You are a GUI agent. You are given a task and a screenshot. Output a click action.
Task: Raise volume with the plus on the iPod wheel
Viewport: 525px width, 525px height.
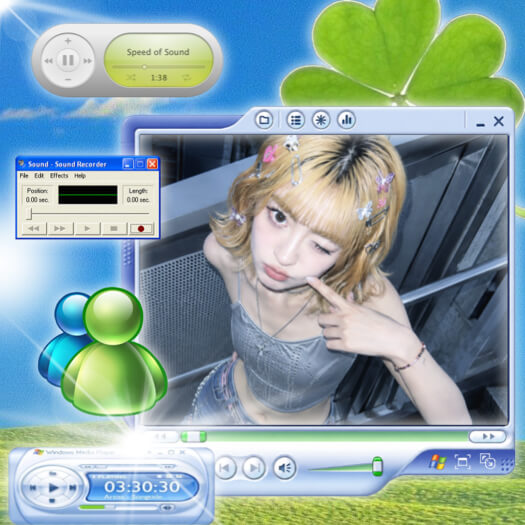pos(68,41)
